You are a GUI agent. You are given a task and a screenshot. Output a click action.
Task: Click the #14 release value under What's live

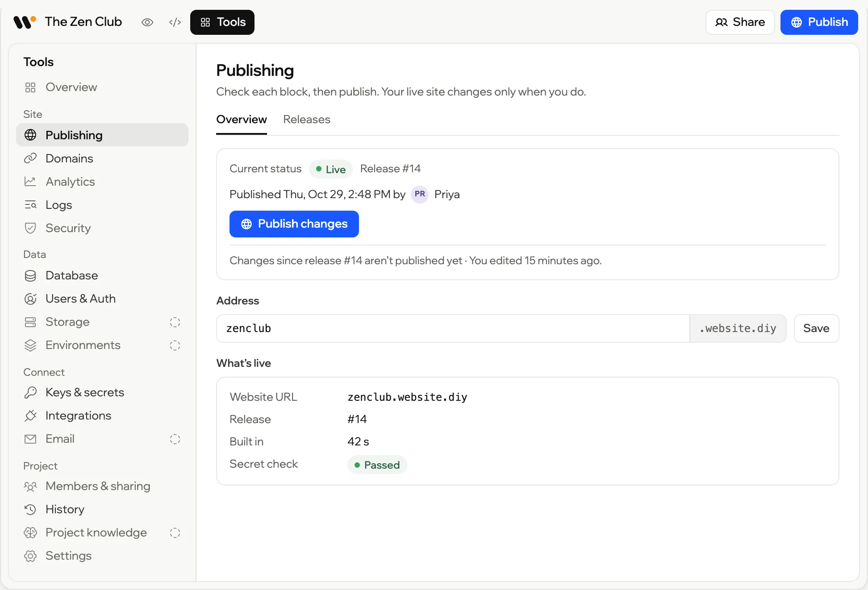357,419
